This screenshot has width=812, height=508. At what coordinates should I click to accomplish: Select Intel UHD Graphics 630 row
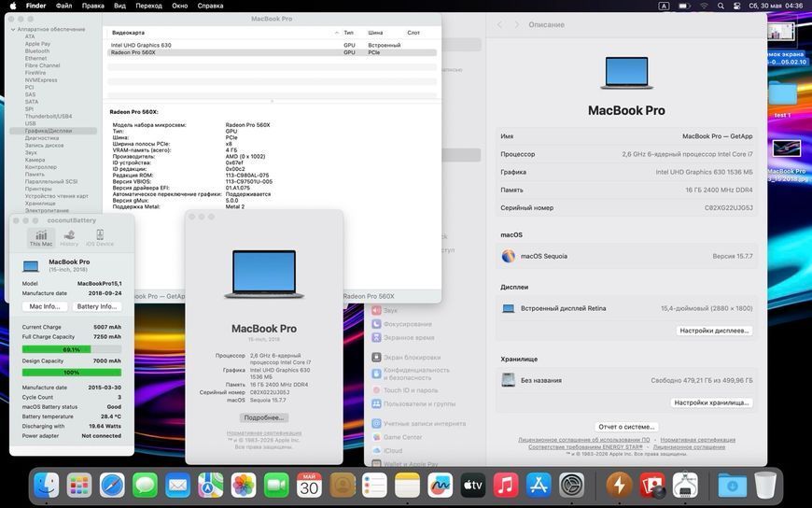(x=272, y=45)
